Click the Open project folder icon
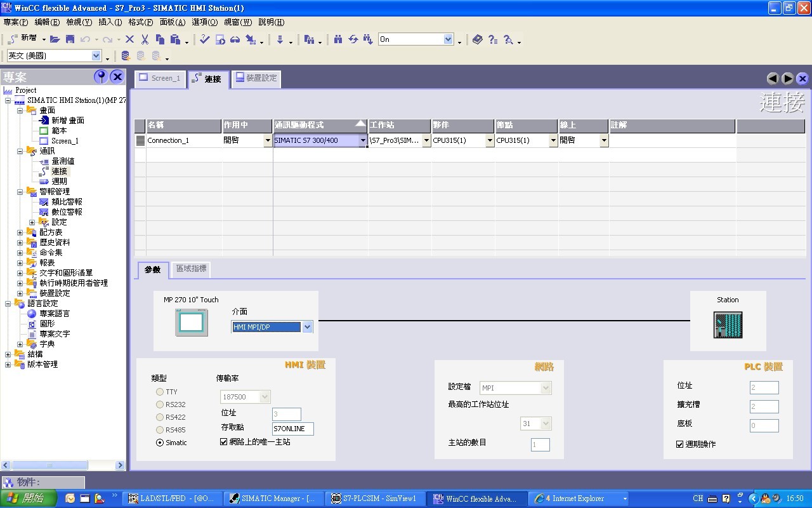This screenshot has height=508, width=812. pyautogui.click(x=55, y=39)
